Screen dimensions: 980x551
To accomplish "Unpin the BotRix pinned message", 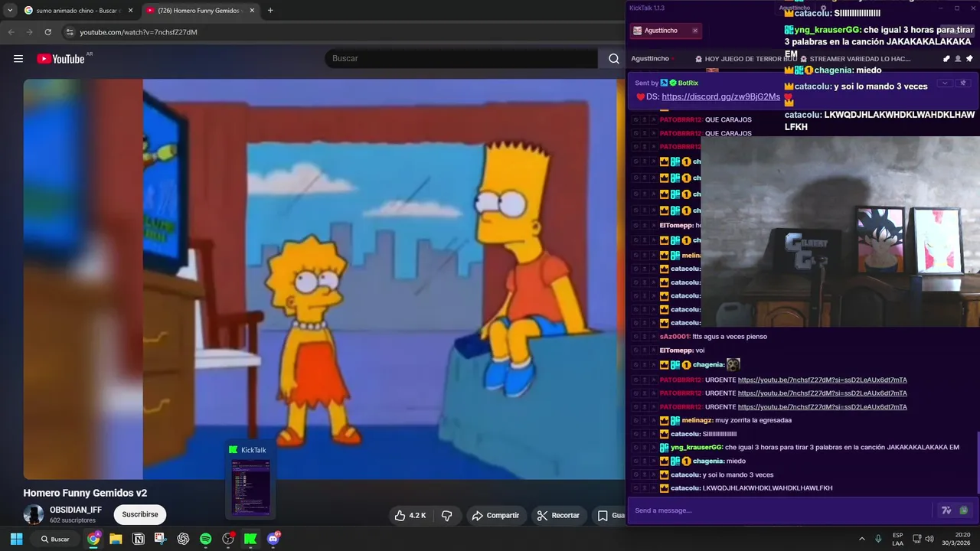I will pos(964,83).
